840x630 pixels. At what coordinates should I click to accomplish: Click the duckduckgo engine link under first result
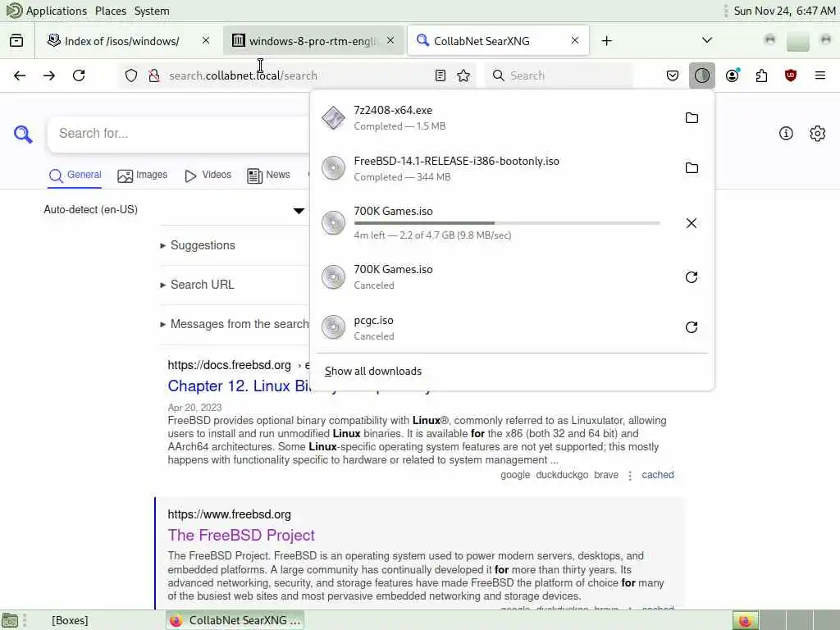click(562, 475)
